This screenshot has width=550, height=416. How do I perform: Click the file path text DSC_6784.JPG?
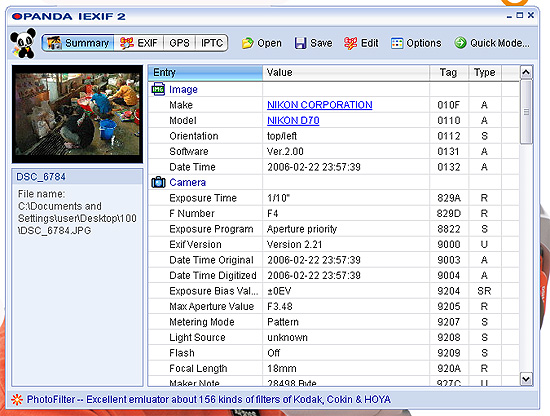[x=55, y=230]
